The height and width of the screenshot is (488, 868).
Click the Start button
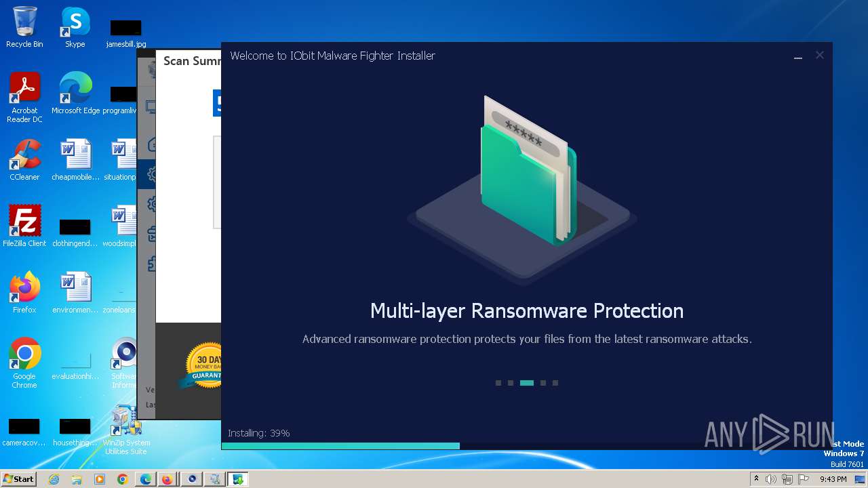point(18,479)
